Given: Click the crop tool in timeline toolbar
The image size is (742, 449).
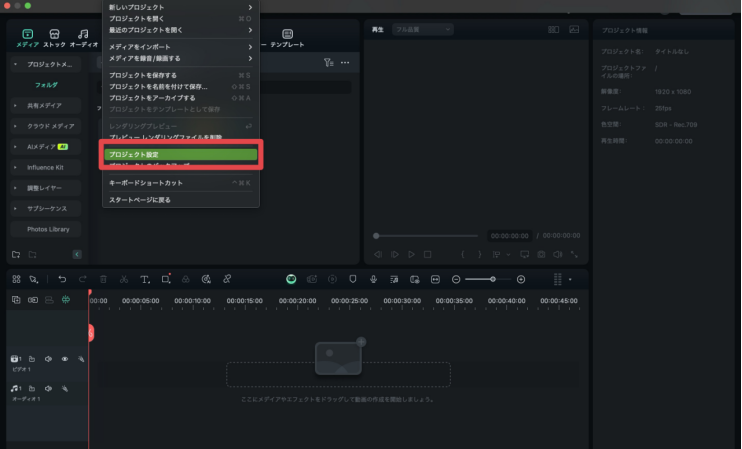Looking at the screenshot, I should [166, 279].
